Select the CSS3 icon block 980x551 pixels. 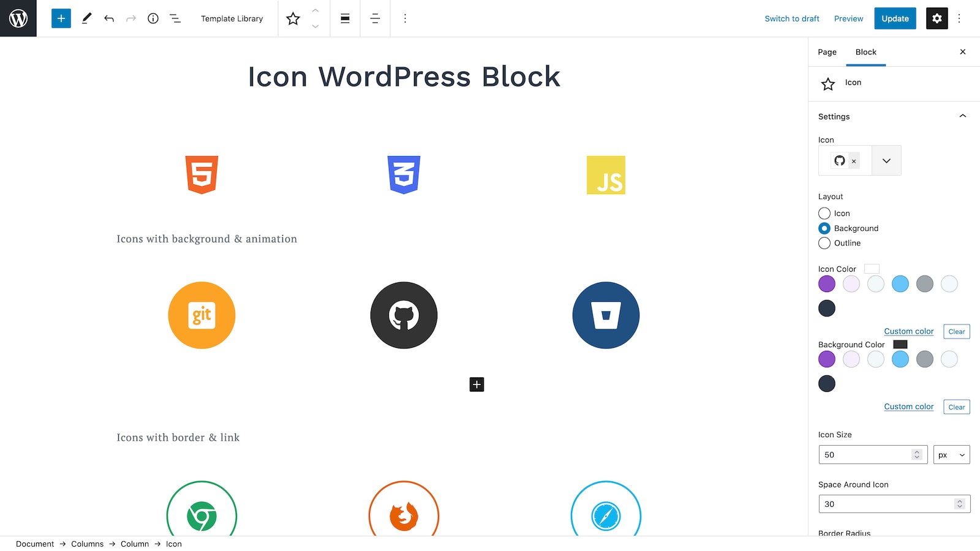pyautogui.click(x=404, y=175)
